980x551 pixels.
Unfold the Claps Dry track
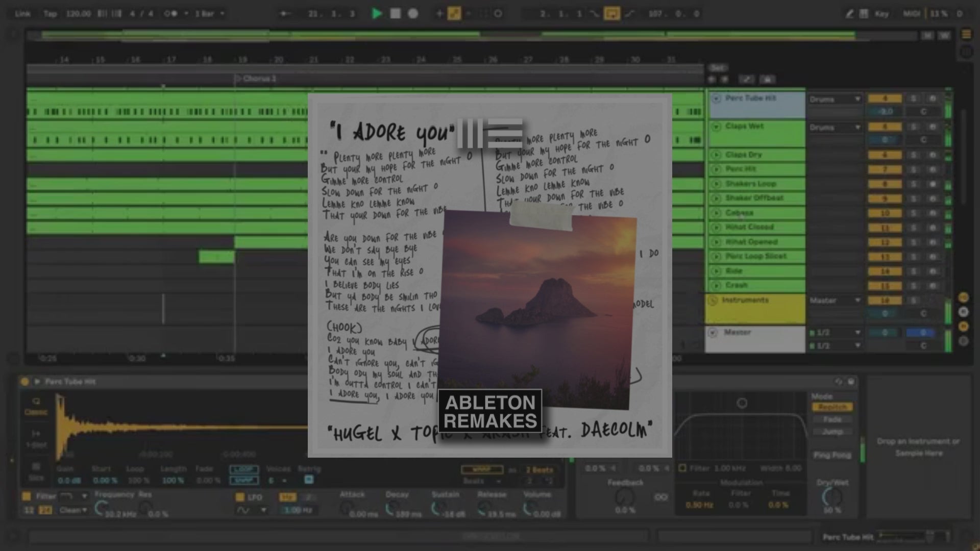click(716, 155)
